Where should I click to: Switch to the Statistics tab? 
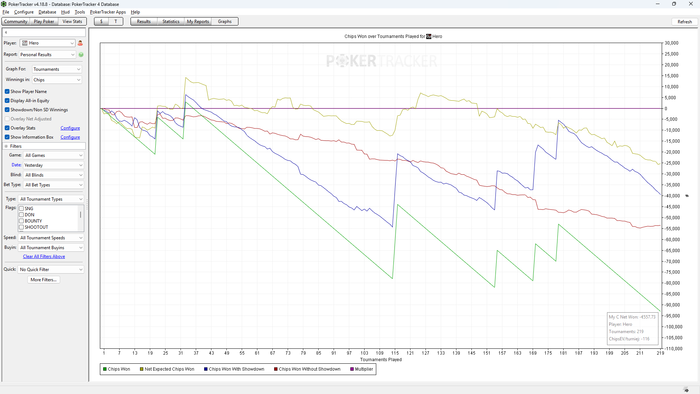171,21
